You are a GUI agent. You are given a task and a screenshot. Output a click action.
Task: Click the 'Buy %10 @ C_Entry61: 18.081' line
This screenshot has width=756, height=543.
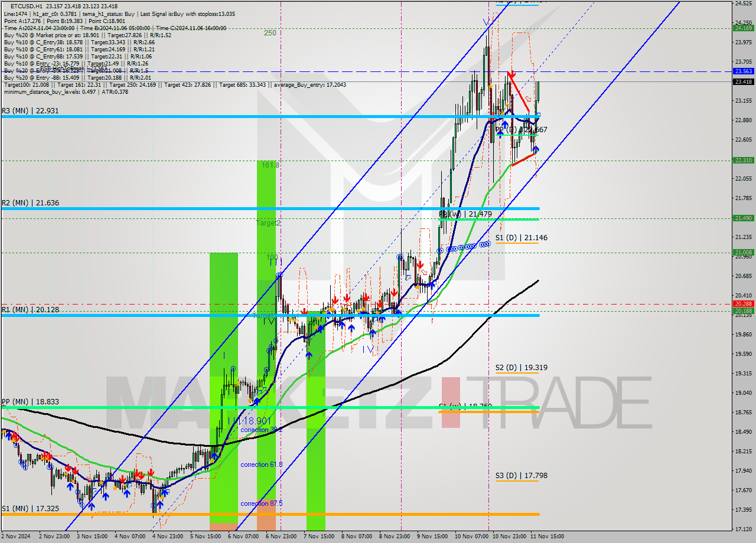coord(79,48)
